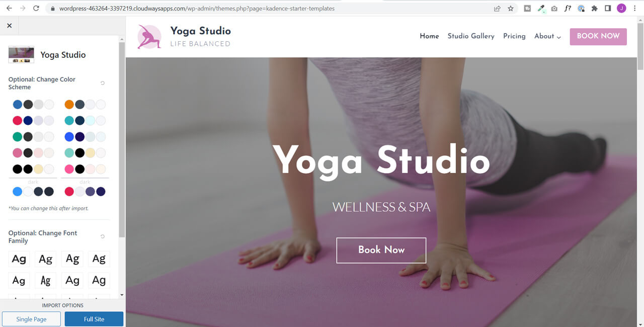The height and width of the screenshot is (327, 644).
Task: Click the pink BOOK NOW header button
Action: [598, 36]
